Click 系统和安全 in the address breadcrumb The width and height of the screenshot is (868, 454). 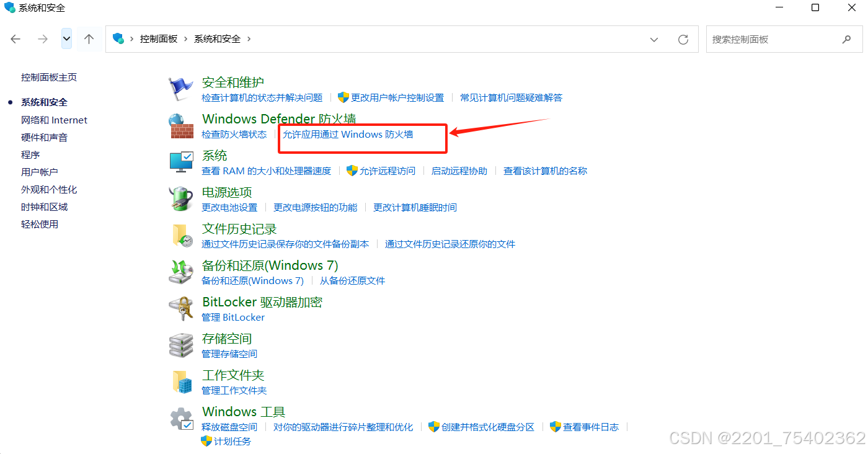pos(217,39)
